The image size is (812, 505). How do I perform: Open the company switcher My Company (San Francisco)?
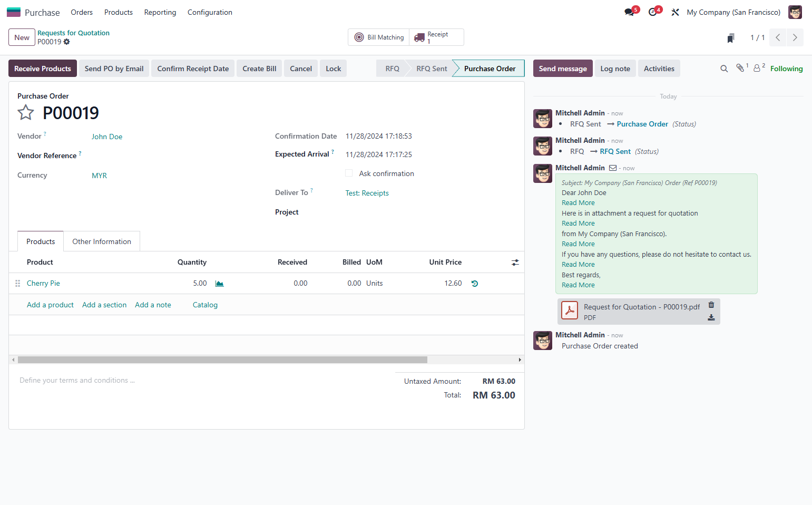733,12
